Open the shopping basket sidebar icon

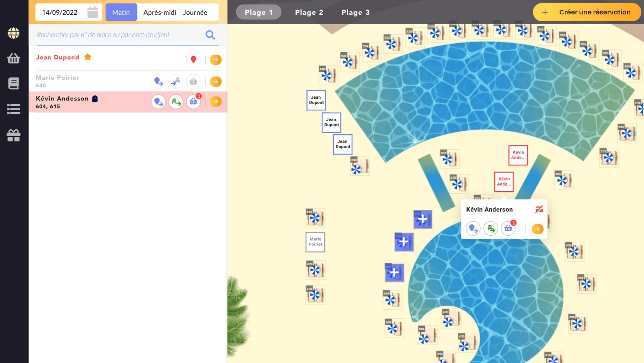14,58
